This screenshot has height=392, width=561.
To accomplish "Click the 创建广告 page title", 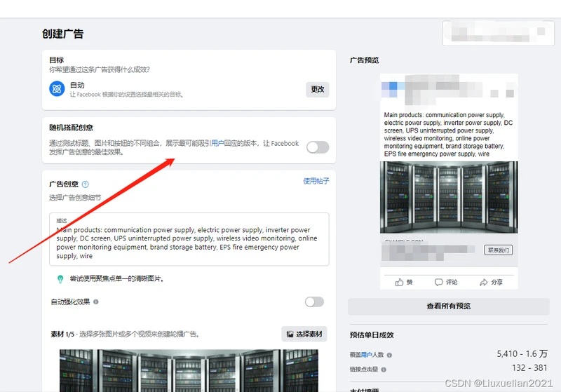I will pyautogui.click(x=62, y=34).
